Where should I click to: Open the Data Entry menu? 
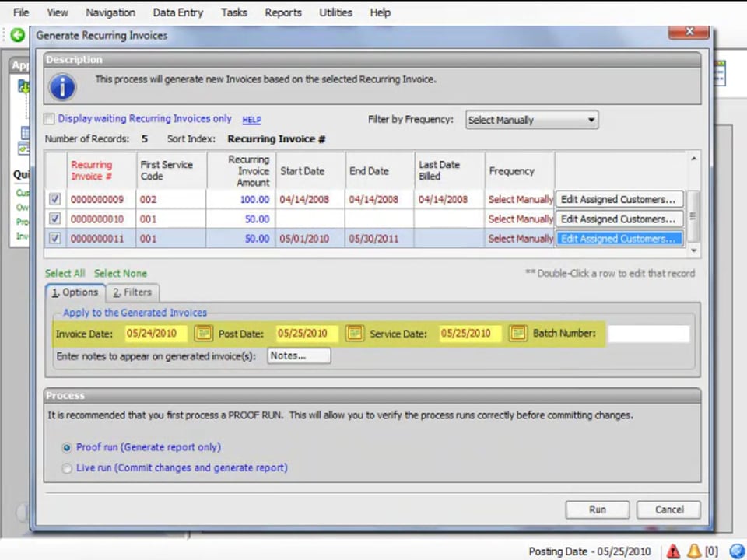177,12
